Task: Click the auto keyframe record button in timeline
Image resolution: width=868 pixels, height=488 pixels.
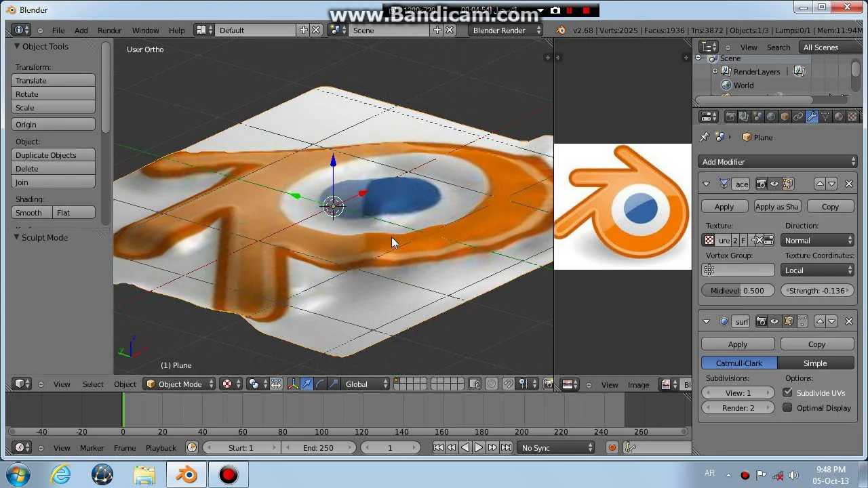Action: [612, 447]
